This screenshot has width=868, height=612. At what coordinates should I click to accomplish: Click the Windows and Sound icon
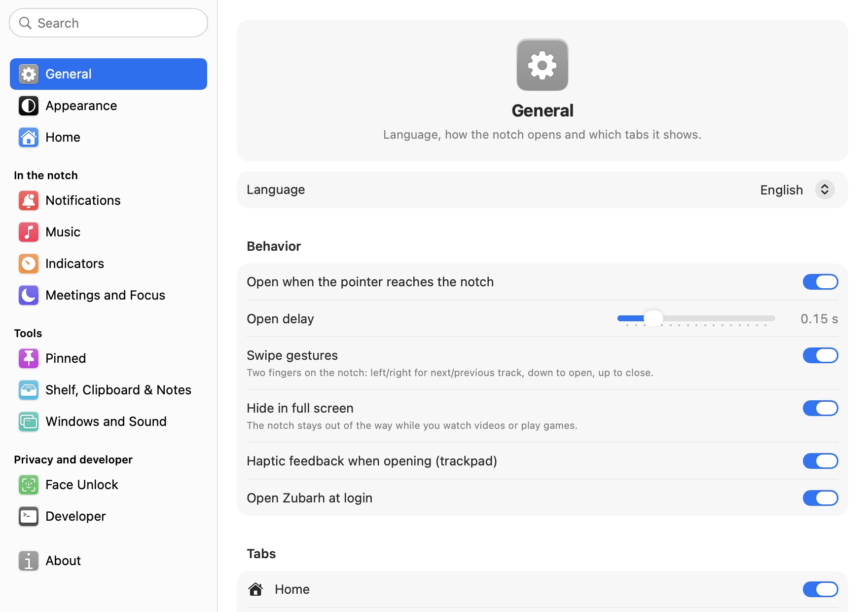(x=29, y=421)
